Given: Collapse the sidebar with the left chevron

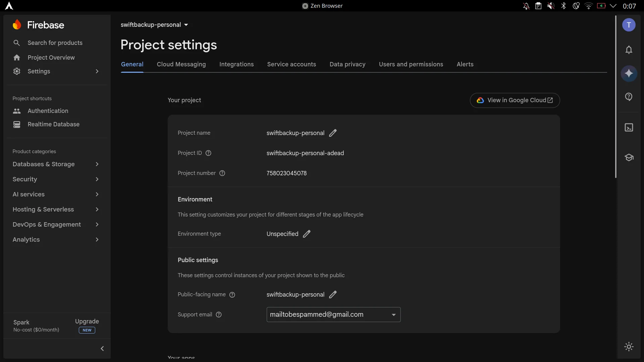Looking at the screenshot, I should click(102, 349).
